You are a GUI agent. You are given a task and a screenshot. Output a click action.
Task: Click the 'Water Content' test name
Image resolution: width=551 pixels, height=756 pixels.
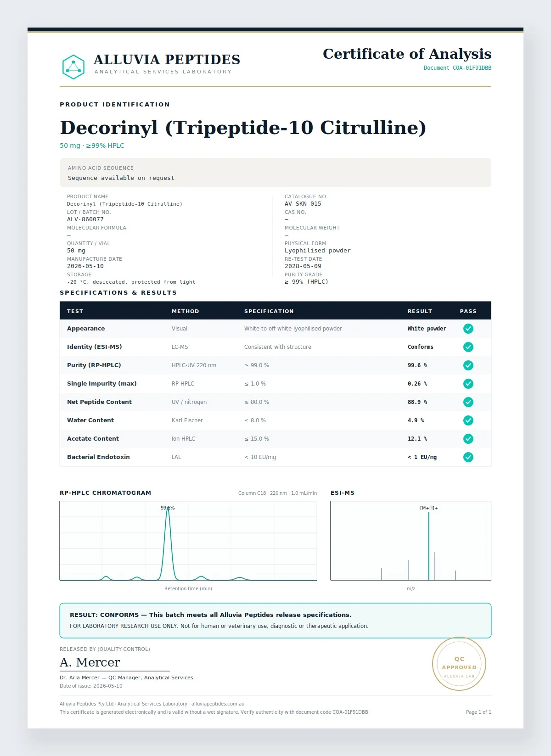tap(90, 420)
